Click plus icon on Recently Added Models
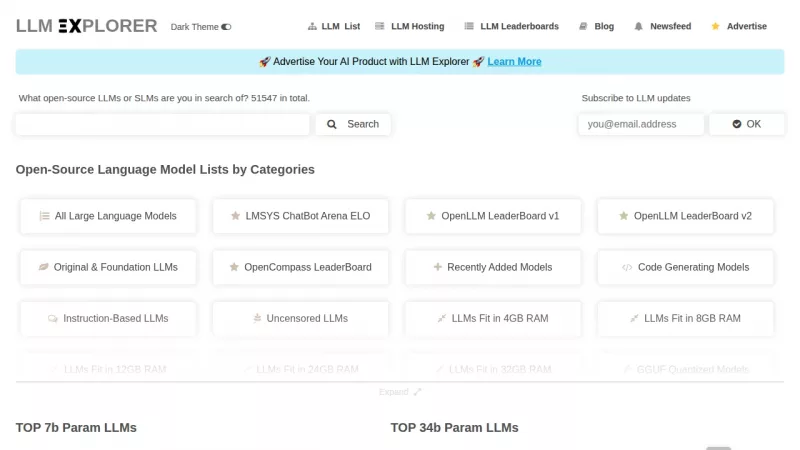The image size is (800, 450). tap(437, 267)
